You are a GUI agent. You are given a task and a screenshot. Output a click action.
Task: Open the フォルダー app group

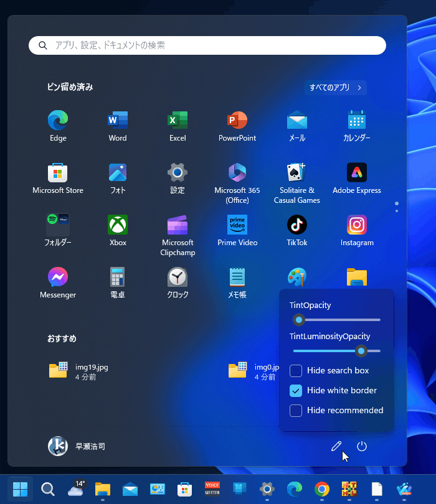(x=58, y=230)
